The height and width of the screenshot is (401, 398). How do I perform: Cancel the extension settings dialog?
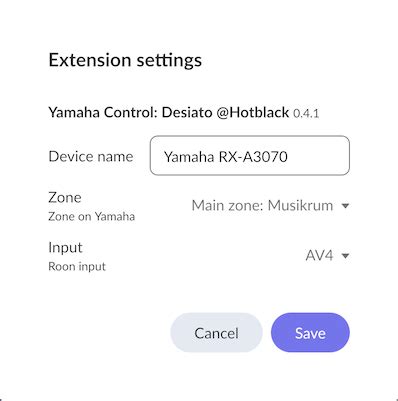pos(216,333)
